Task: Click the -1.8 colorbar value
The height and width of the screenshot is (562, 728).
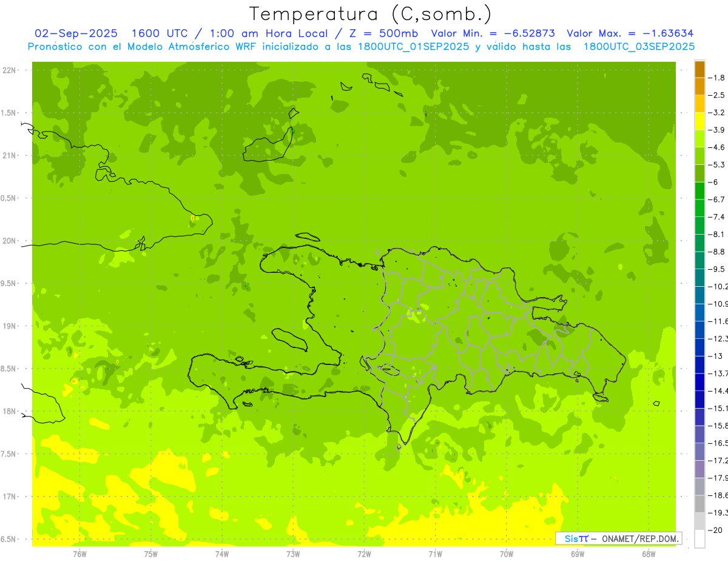Action: click(717, 78)
